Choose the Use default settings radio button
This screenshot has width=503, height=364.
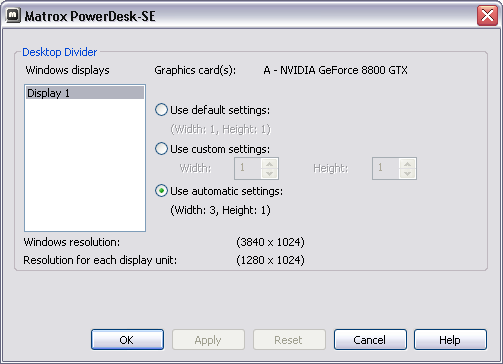point(161,110)
